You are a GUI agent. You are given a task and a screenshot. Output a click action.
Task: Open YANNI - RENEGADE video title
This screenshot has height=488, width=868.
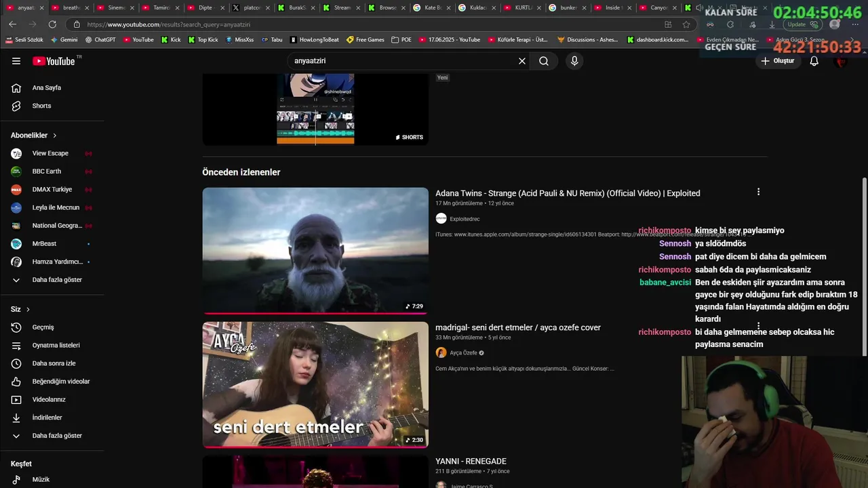tap(471, 462)
